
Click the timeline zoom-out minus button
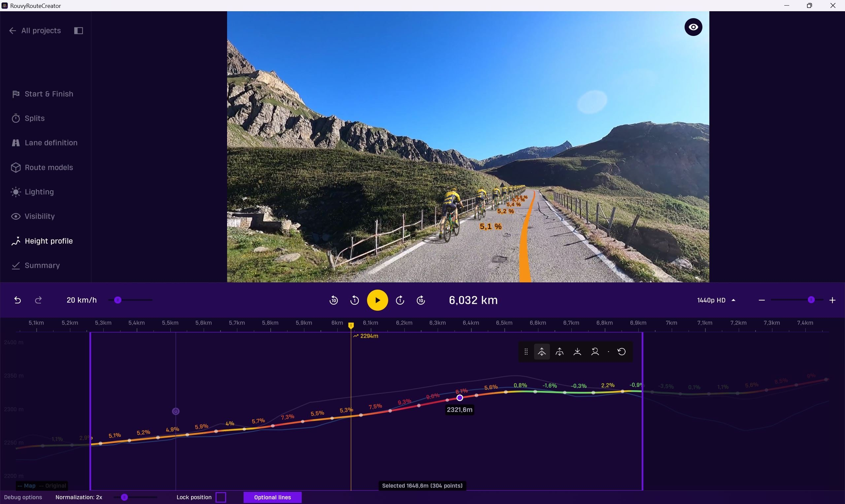(x=761, y=300)
